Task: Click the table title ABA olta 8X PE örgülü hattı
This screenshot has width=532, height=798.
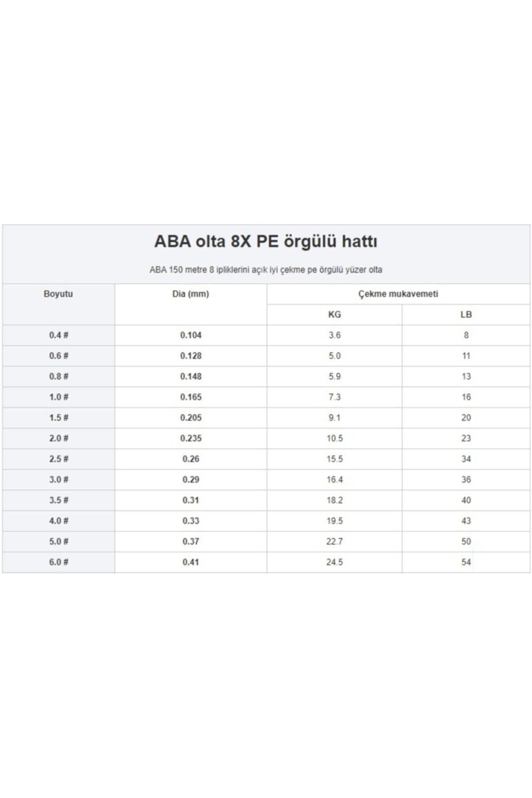Action: coord(266,242)
